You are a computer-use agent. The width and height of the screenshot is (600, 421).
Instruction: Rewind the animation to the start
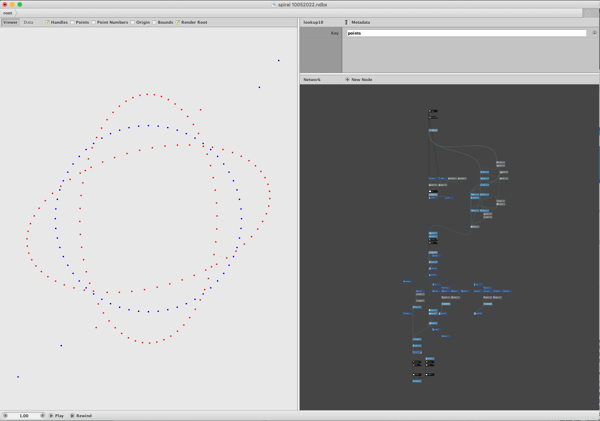(x=81, y=416)
